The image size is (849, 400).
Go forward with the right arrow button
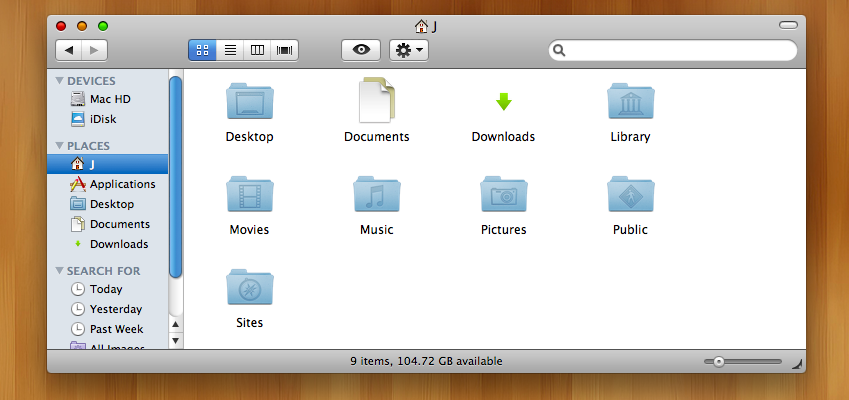pos(94,50)
